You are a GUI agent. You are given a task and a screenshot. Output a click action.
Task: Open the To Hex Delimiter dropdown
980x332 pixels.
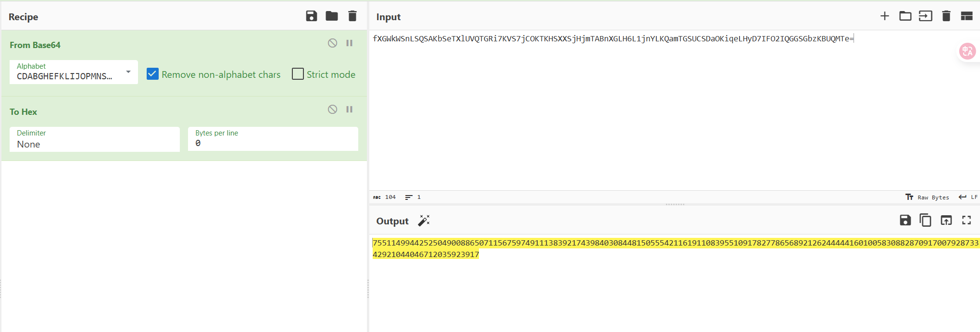[x=94, y=139]
